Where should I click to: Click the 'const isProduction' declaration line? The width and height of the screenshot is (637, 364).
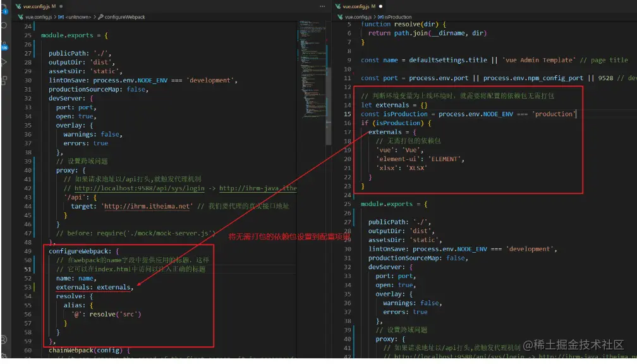coord(468,114)
